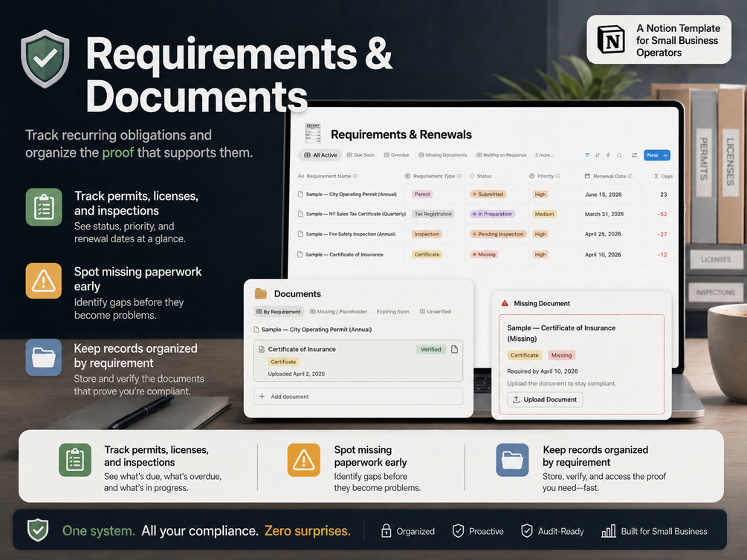Switch to the Waiting on Response view tab
747x560 pixels.
pos(501,155)
